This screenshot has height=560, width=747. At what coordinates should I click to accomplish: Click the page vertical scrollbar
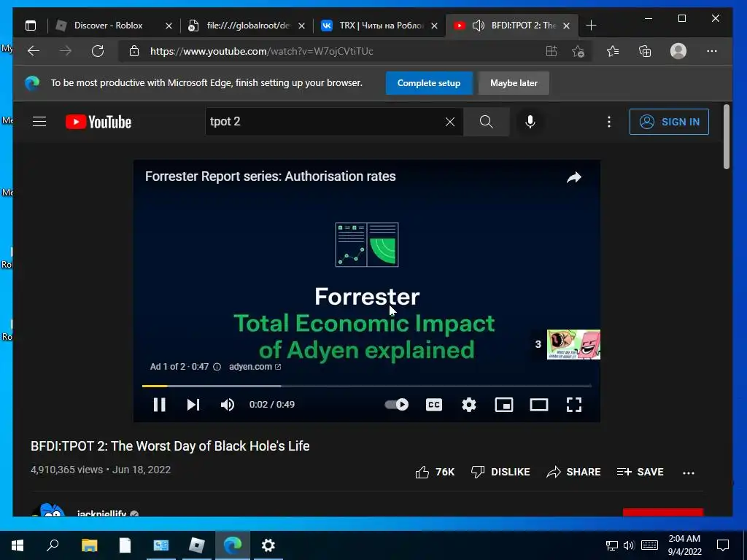pyautogui.click(x=726, y=137)
